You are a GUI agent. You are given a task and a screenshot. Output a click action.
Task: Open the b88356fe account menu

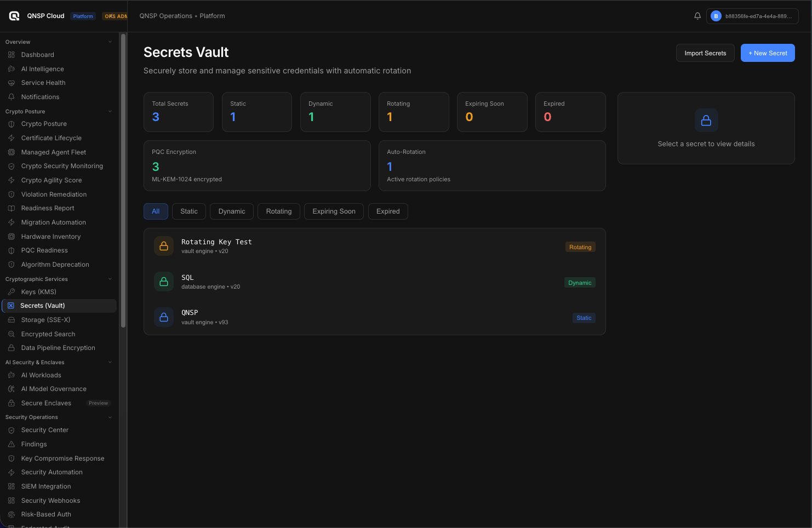[752, 16]
